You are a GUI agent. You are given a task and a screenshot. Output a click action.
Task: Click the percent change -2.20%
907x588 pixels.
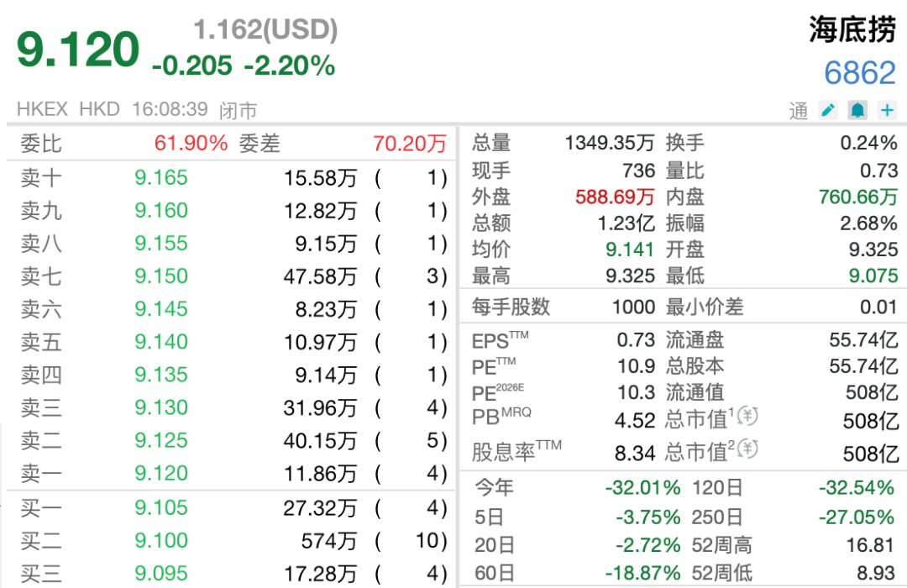point(289,66)
